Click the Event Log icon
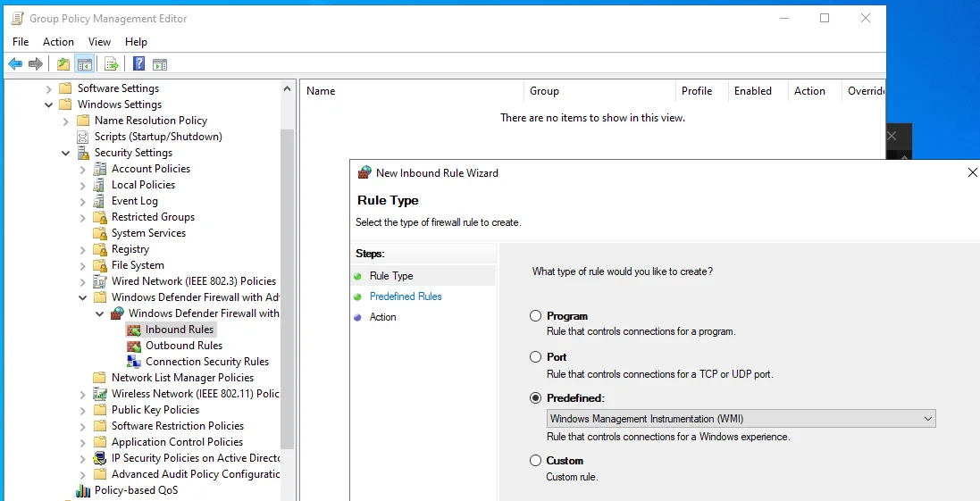This screenshot has width=980, height=501. click(x=99, y=201)
